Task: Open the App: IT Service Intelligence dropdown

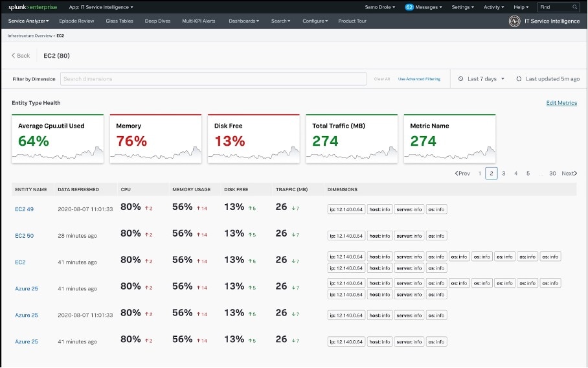Action: coord(101,7)
